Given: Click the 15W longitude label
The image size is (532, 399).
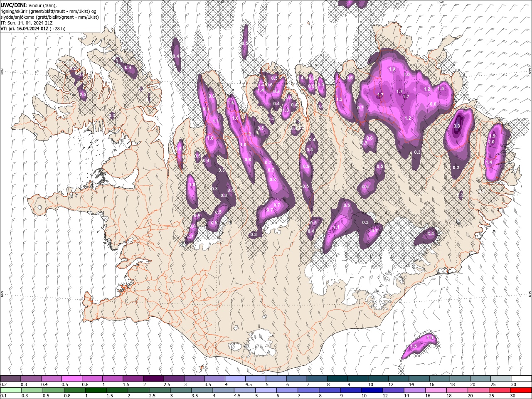Looking at the screenshot, I should click(x=440, y=2).
